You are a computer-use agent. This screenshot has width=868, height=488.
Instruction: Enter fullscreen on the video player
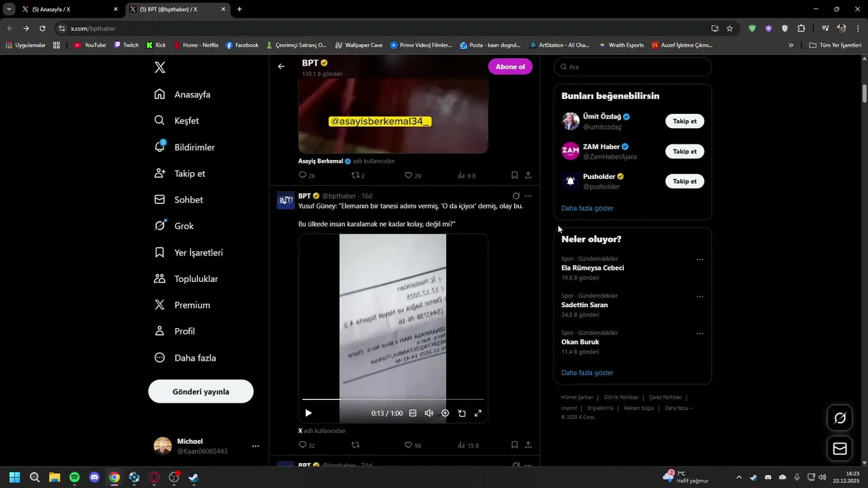tap(478, 413)
